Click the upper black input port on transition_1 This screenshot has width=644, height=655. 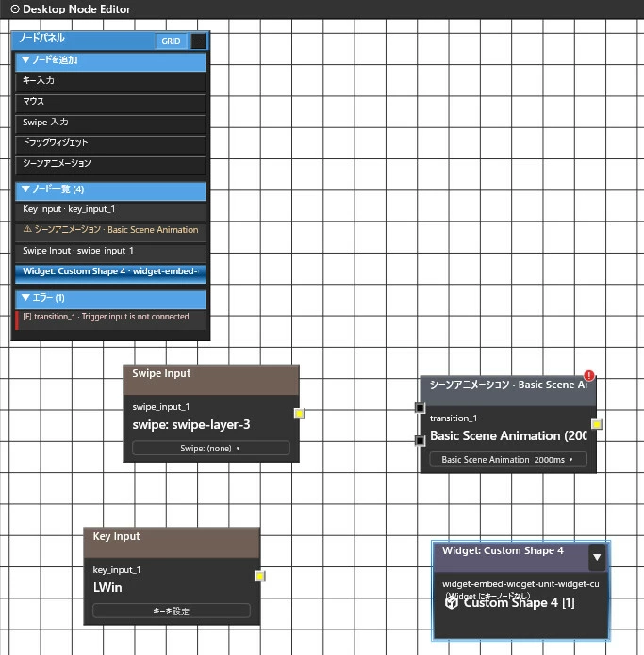pyautogui.click(x=420, y=408)
